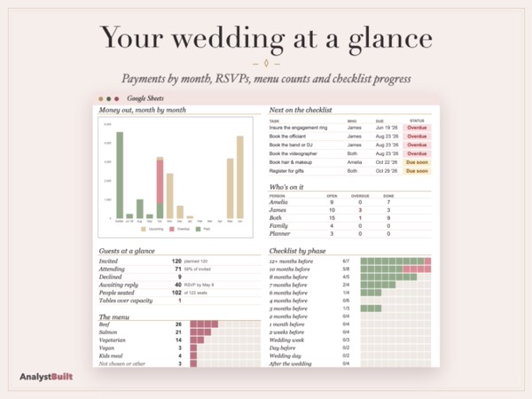
Task: Click the Family row in 'Who's on it'
Action: pyautogui.click(x=350, y=226)
